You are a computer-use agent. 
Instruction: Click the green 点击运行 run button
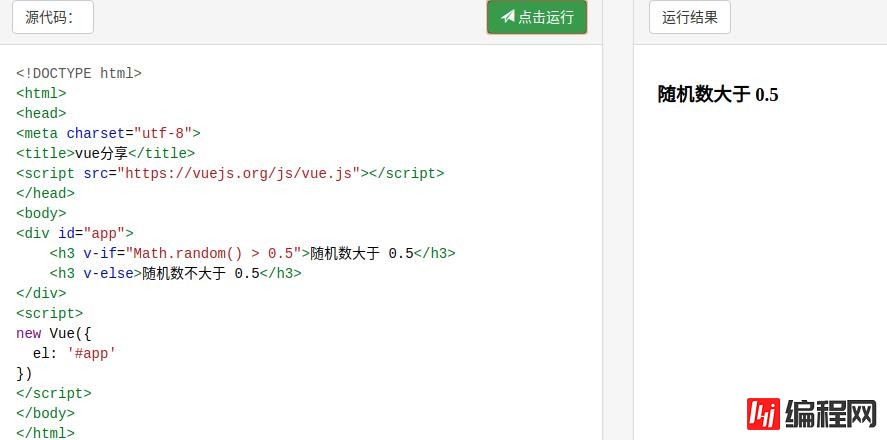pos(536,17)
